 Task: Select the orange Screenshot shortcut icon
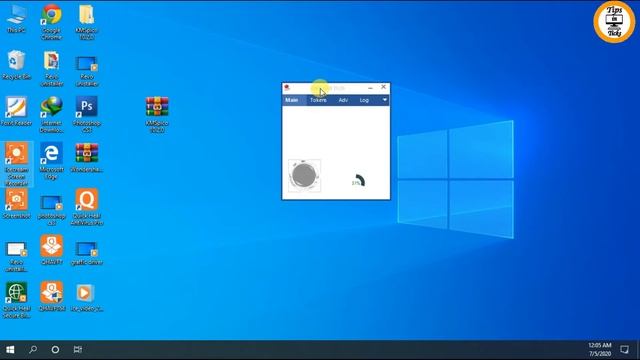coord(16,204)
